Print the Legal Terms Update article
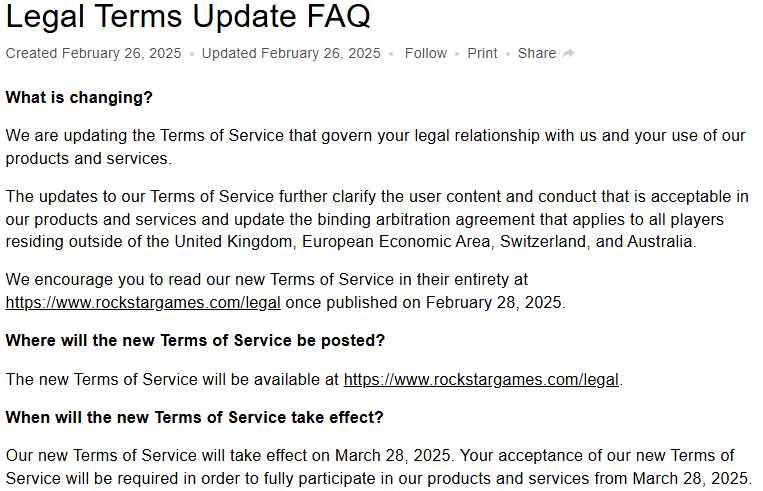This screenshot has width=763, height=491. [482, 53]
